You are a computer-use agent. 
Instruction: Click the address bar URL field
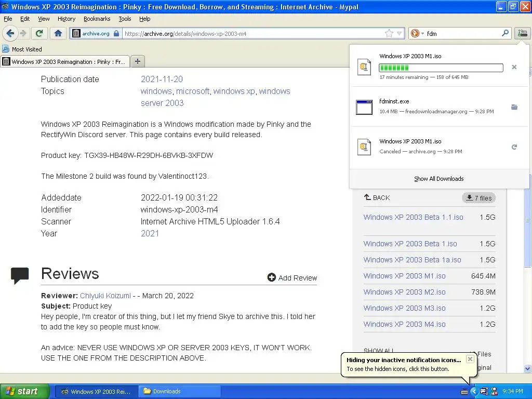click(x=253, y=34)
